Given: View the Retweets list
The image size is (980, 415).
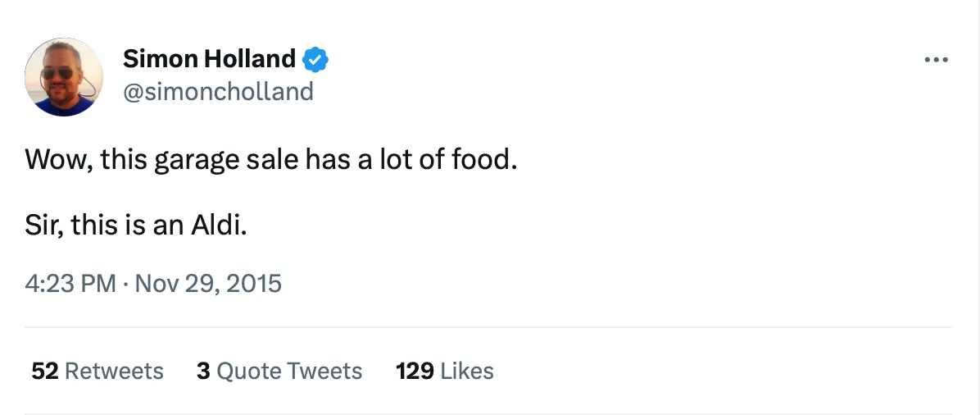Looking at the screenshot, I should [x=114, y=372].
